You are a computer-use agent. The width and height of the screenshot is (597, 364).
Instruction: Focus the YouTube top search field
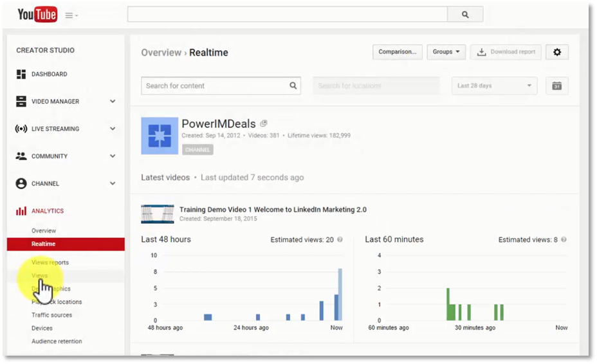coord(288,14)
